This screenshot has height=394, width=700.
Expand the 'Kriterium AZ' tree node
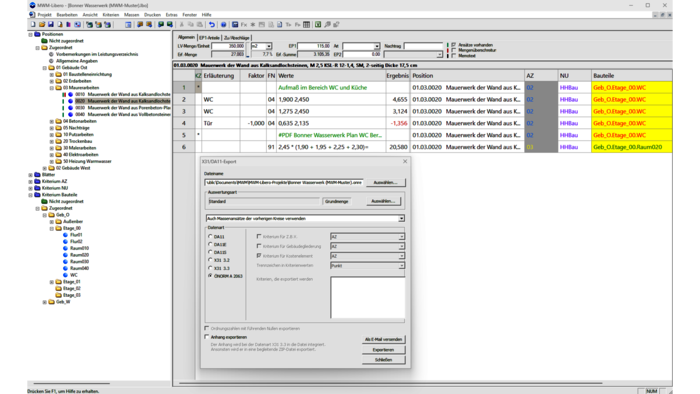point(30,182)
